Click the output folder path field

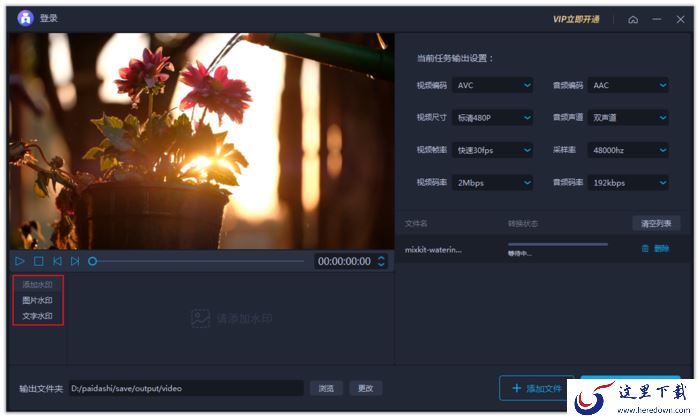coord(186,388)
